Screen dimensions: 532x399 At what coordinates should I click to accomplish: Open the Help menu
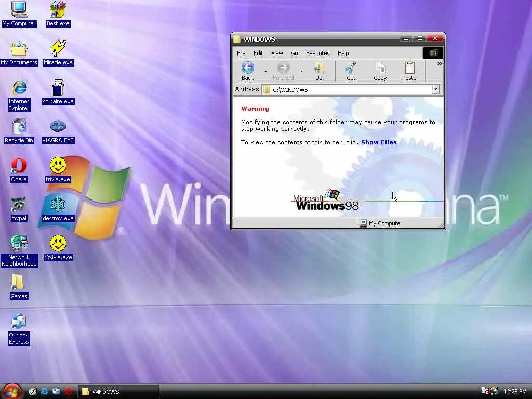click(343, 53)
